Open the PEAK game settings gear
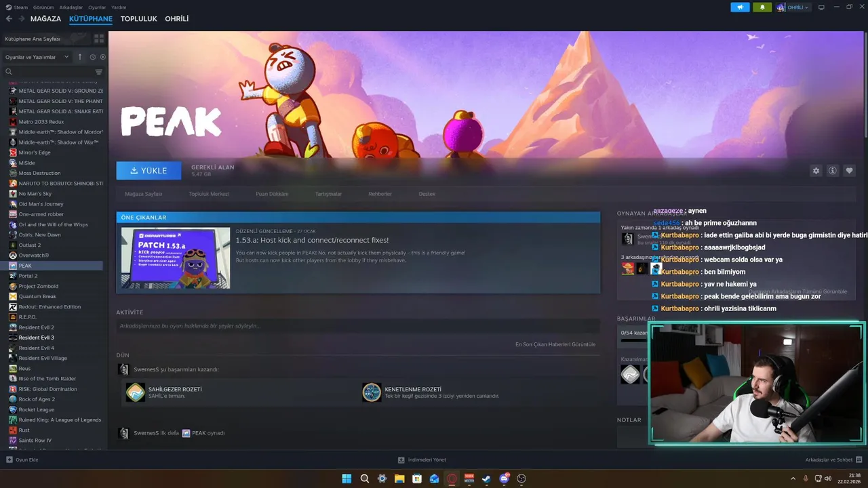 [x=816, y=171]
